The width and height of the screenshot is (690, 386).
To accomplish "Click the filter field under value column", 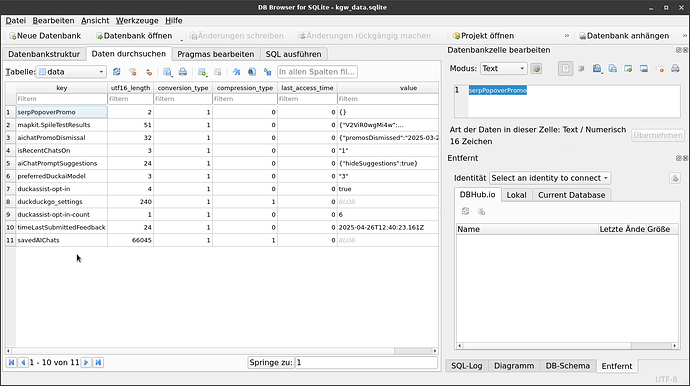I will (388, 99).
